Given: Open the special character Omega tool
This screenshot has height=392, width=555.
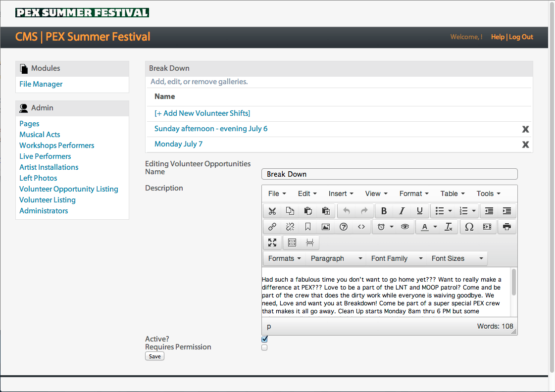Looking at the screenshot, I should pos(469,227).
